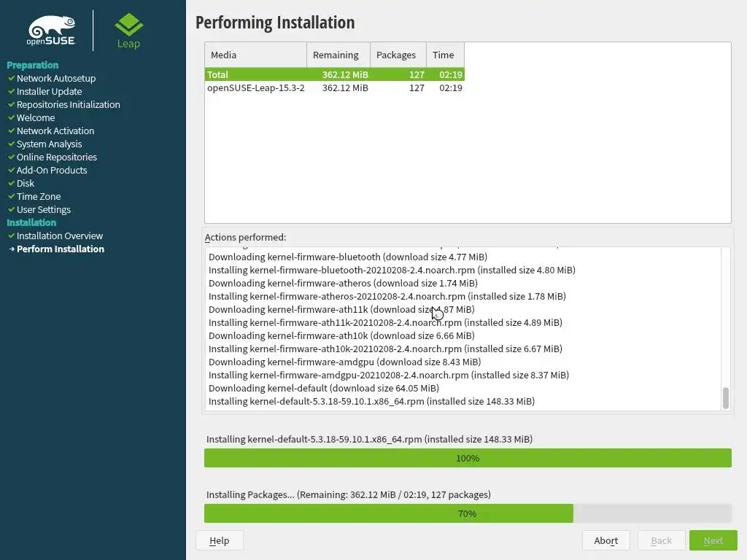Screen dimensions: 747x560
Task: Click the checkmark beside Network Activation
Action: [x=12, y=131]
